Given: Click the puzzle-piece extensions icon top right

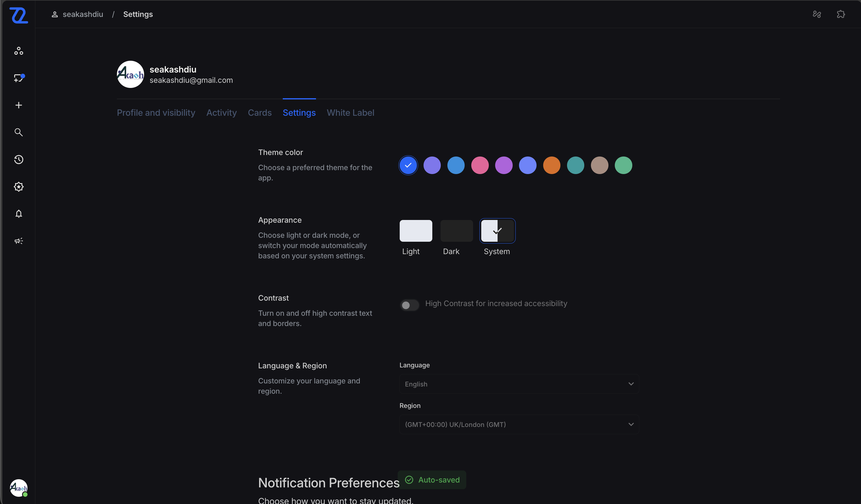Looking at the screenshot, I should (x=840, y=14).
